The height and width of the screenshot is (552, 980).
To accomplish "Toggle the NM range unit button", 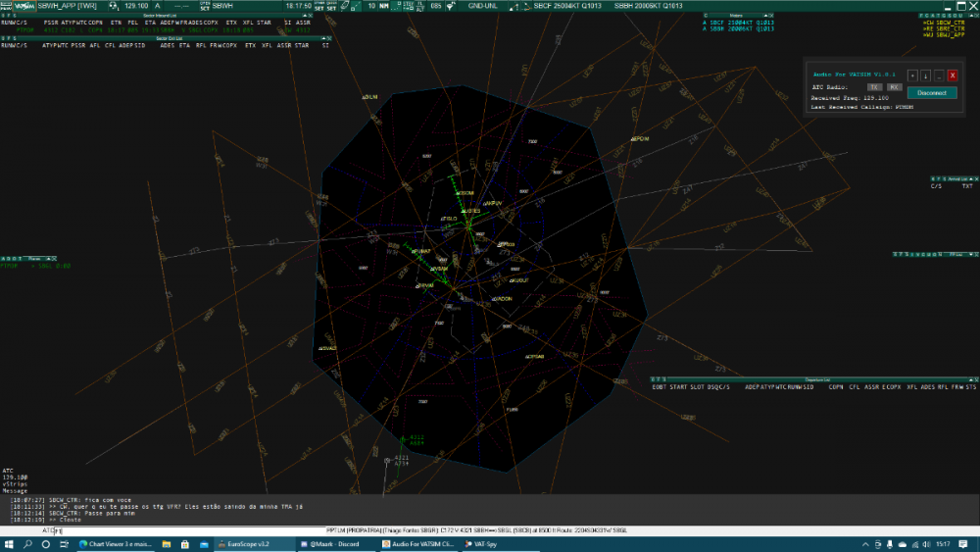I will 384,6.
